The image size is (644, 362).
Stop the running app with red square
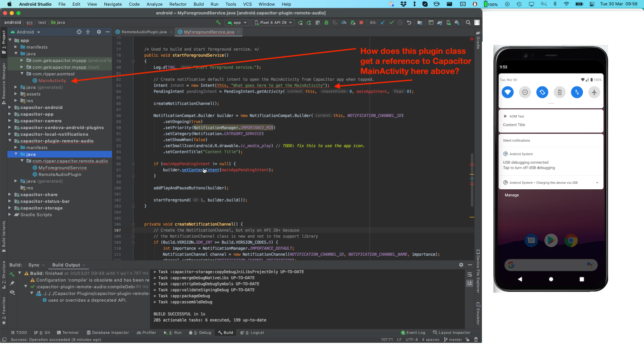point(361,22)
